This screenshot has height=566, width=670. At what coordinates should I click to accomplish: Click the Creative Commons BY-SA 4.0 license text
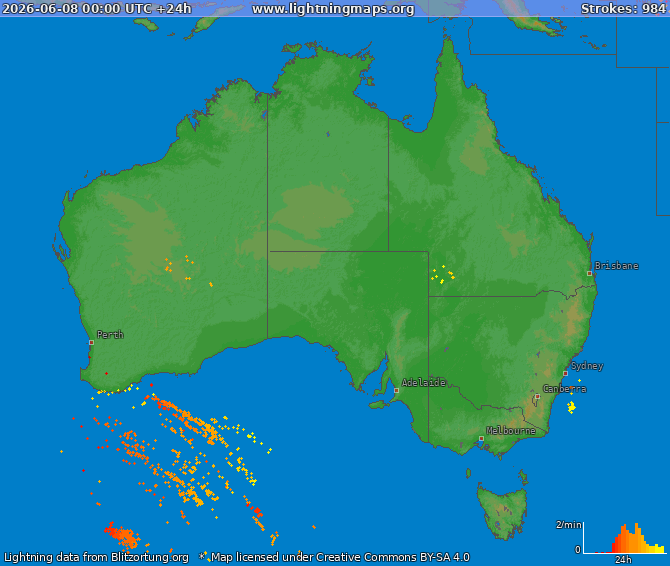(x=340, y=557)
